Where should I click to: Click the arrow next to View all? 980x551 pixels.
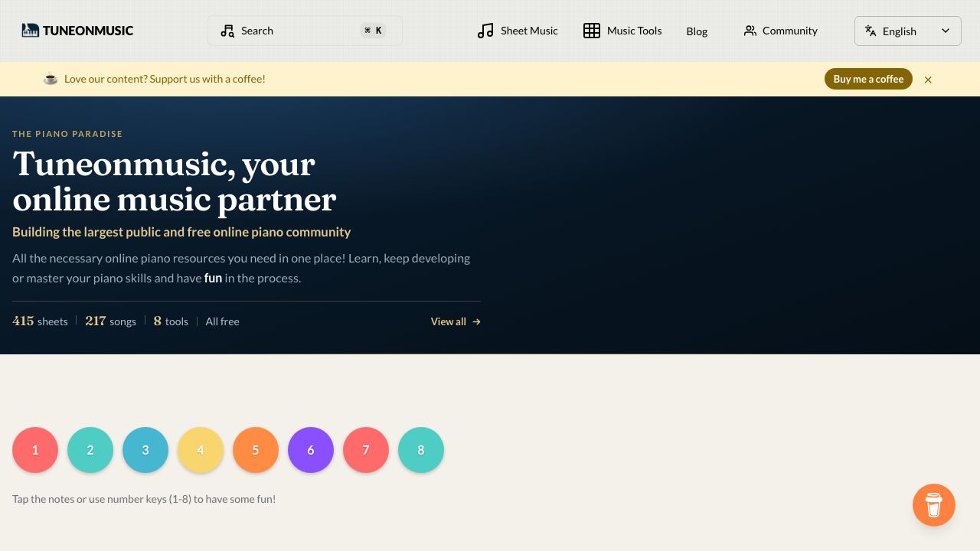476,321
